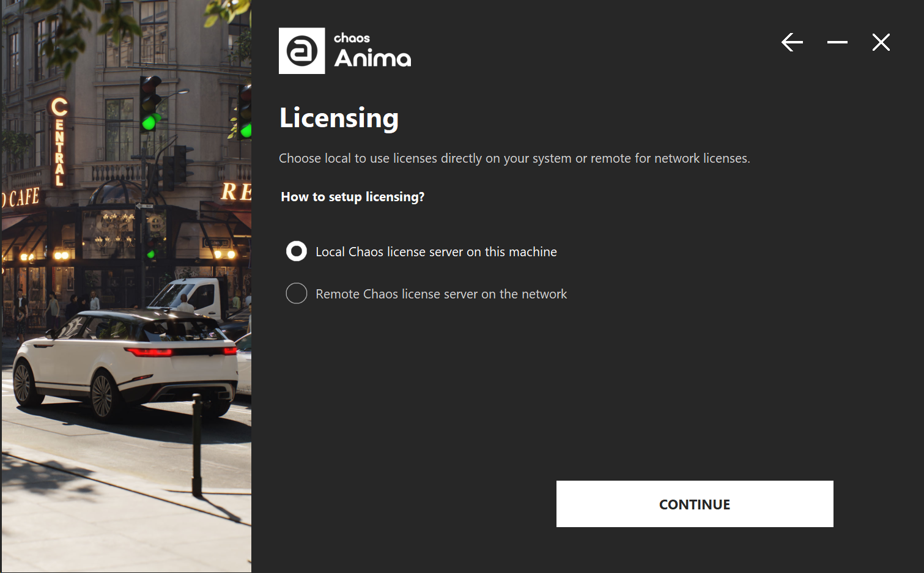This screenshot has width=924, height=573.
Task: Click the X icon to exit installer
Action: [881, 42]
